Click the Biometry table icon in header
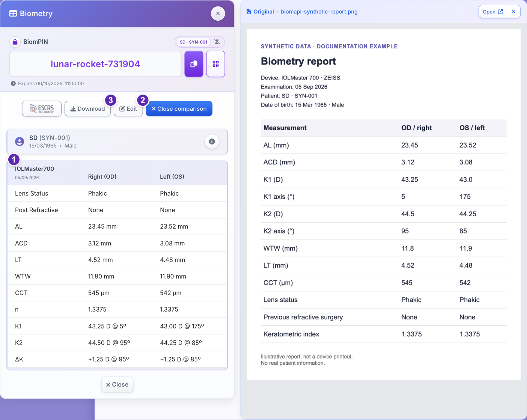Screen dimensions: 527x420 [13, 14]
